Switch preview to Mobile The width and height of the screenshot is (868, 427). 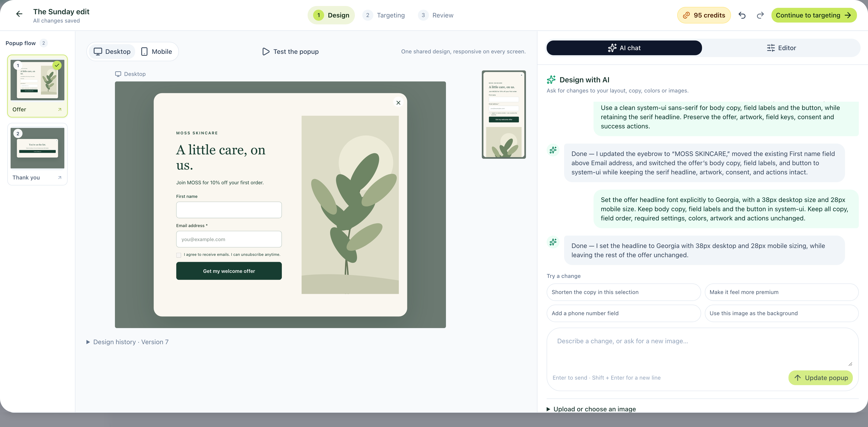click(156, 52)
